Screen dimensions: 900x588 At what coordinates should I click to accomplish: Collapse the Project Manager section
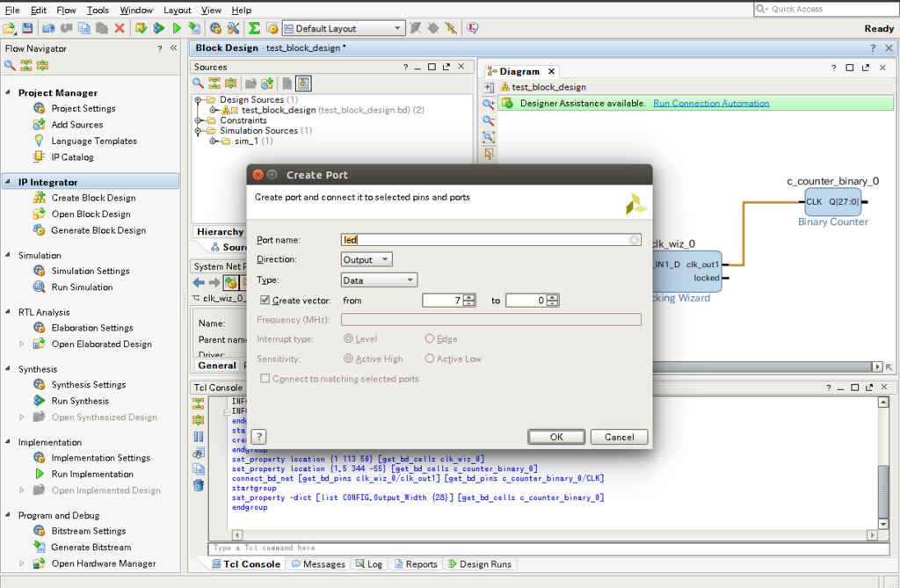tap(8, 92)
